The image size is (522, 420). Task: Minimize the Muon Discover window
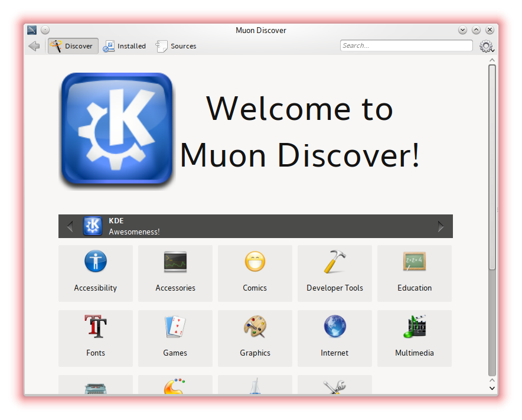[x=462, y=30]
